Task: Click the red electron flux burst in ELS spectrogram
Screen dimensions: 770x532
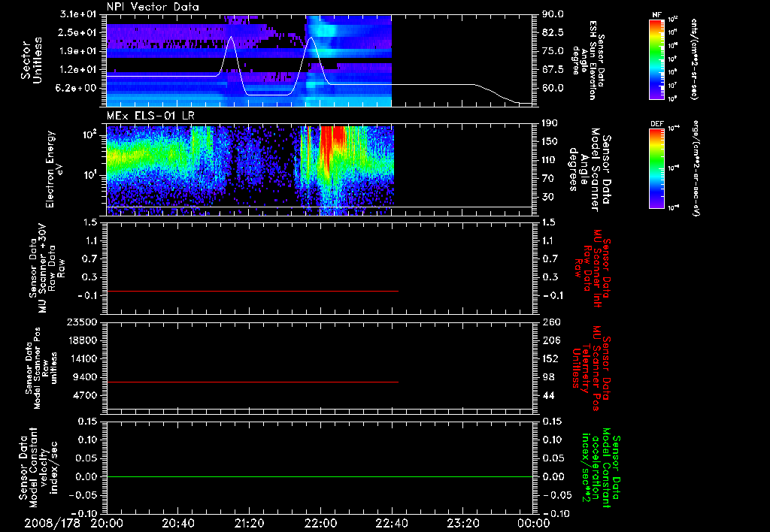Action: click(332, 147)
